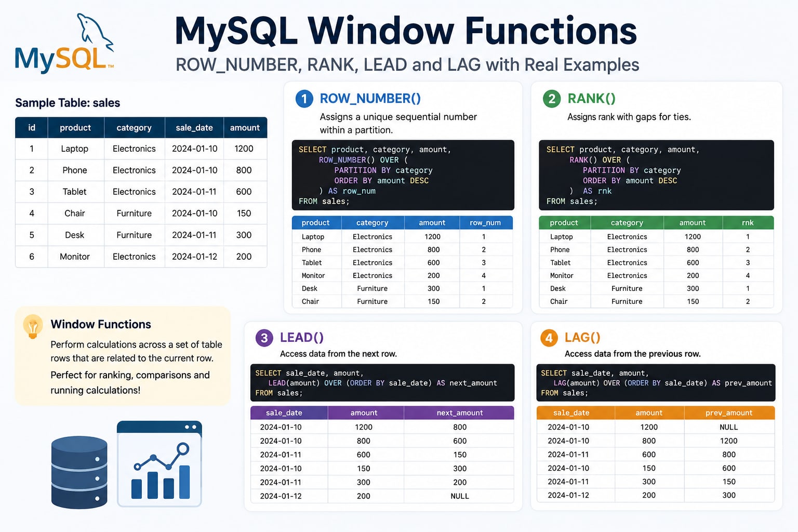Click 'Laptop' in the sample sales table
Screen dimensions: 798x532
pyautogui.click(x=75, y=149)
